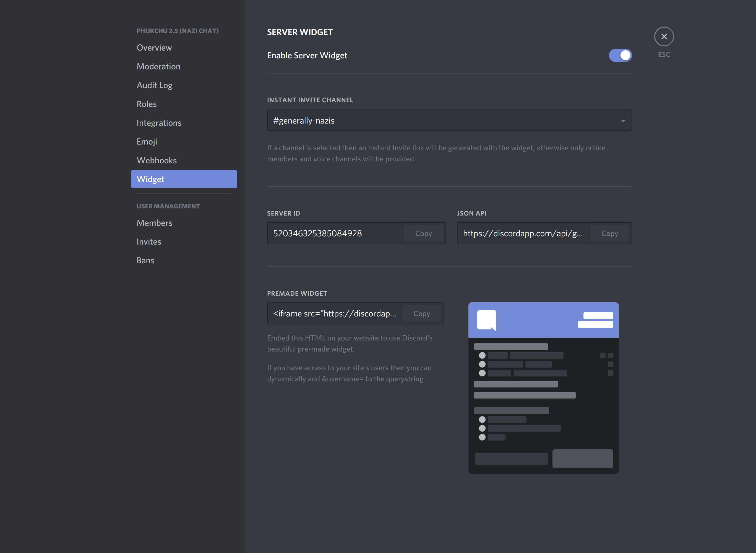Close settings with the X icon

tap(664, 36)
